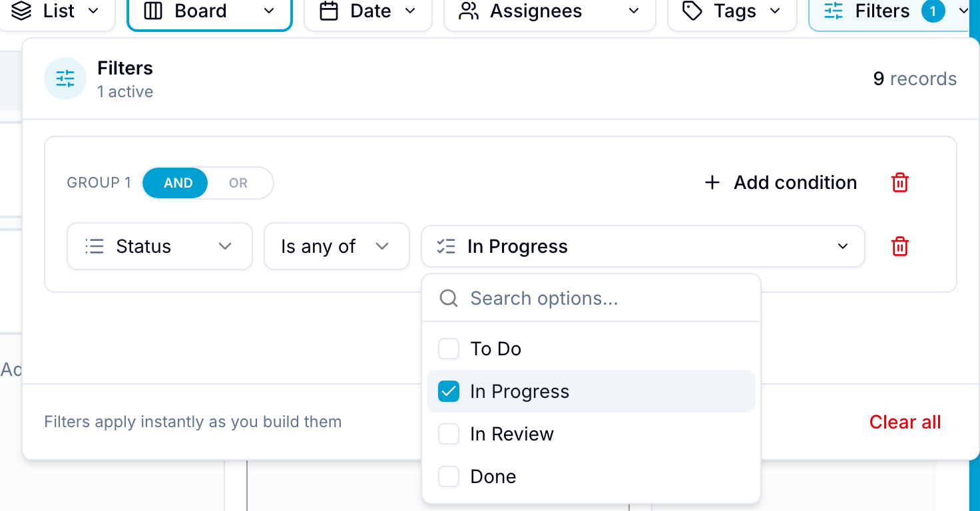This screenshot has height=511, width=980.
Task: Switch group logic to OR
Action: pyautogui.click(x=238, y=183)
